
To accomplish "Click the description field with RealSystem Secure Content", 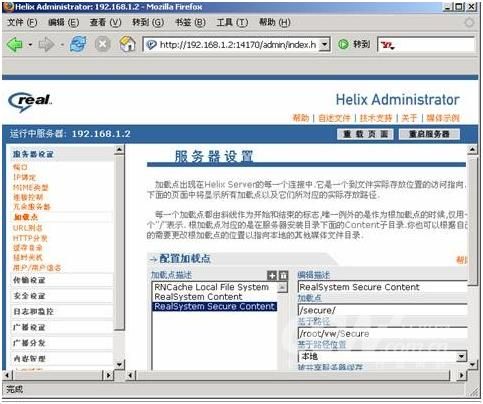I will [x=383, y=287].
